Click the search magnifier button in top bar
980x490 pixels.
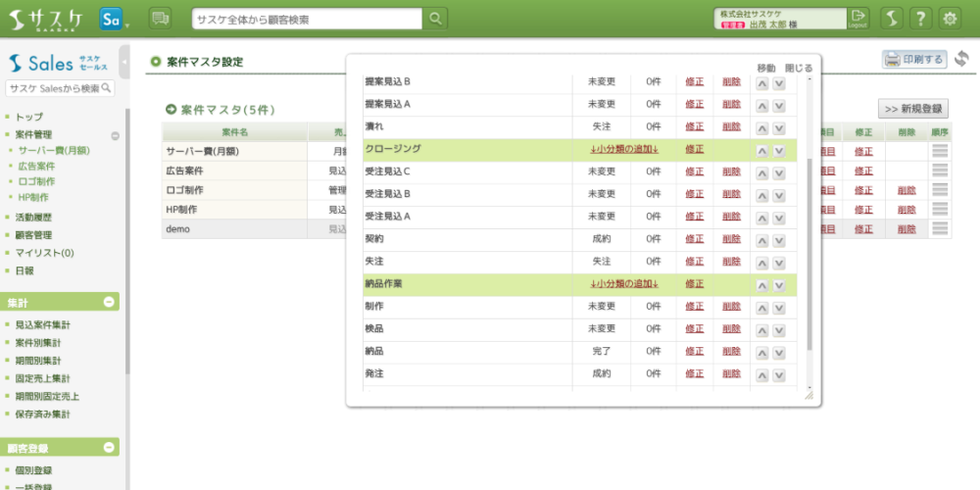click(x=436, y=19)
